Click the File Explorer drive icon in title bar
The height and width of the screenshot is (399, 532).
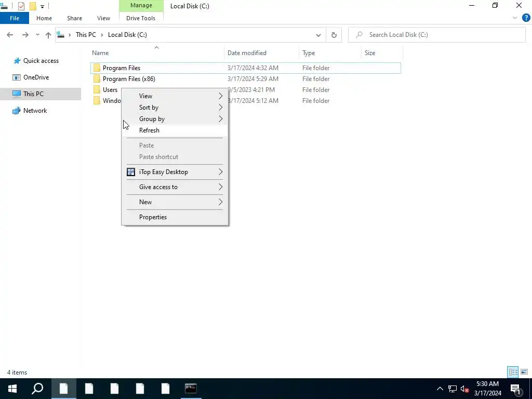click(4, 6)
